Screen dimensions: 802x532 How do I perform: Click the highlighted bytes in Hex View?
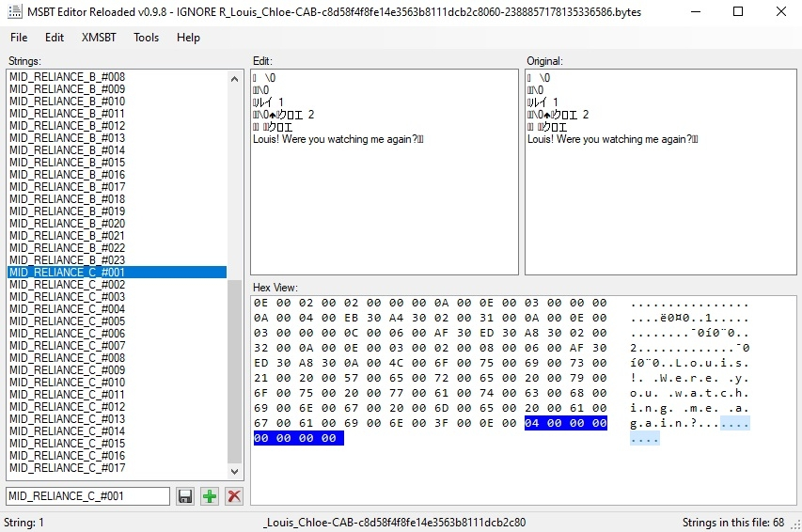pyautogui.click(x=566, y=424)
